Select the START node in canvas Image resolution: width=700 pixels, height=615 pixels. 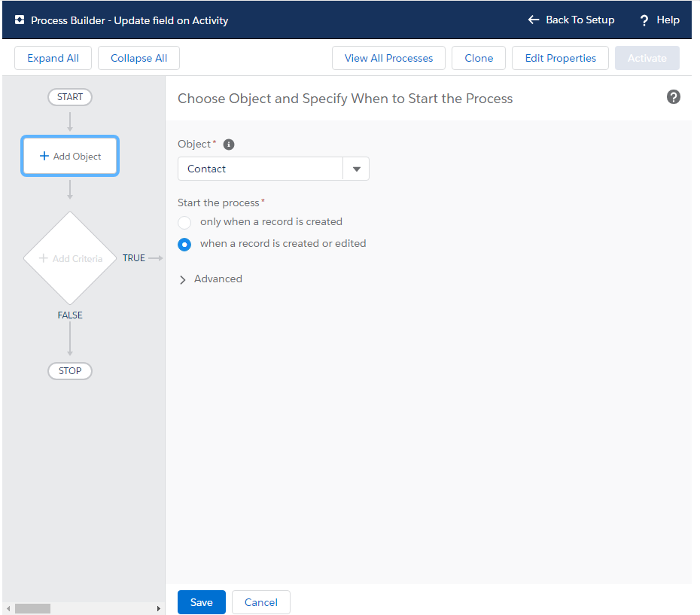click(70, 97)
